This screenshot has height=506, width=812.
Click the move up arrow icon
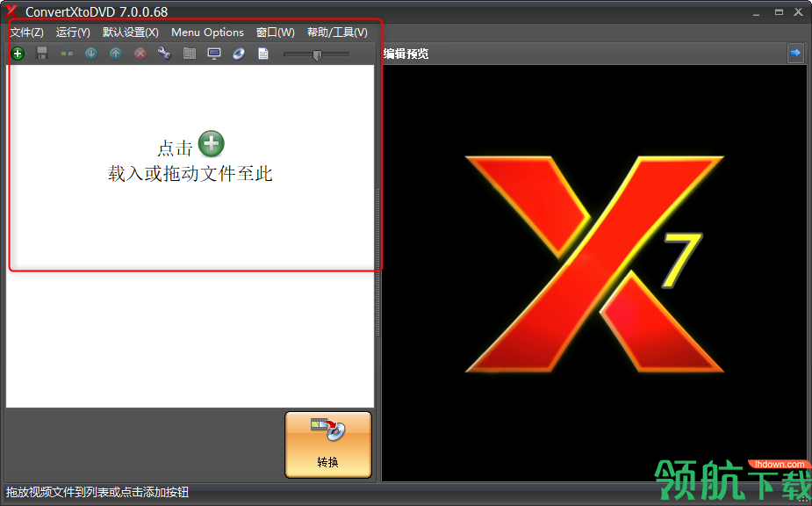point(116,53)
